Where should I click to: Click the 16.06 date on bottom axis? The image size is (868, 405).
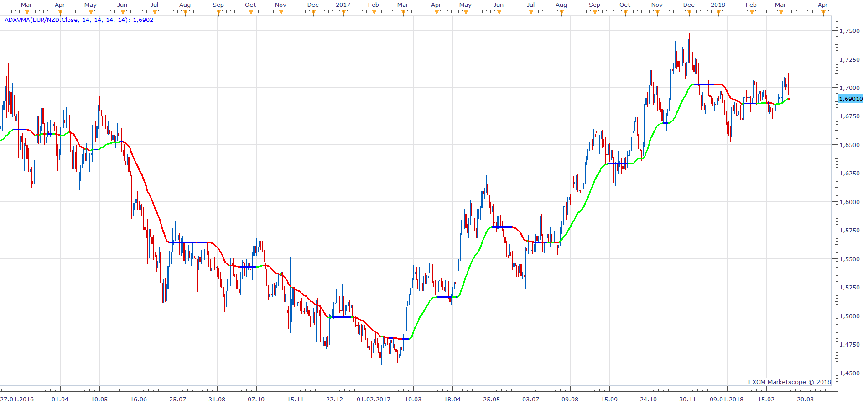(138, 399)
